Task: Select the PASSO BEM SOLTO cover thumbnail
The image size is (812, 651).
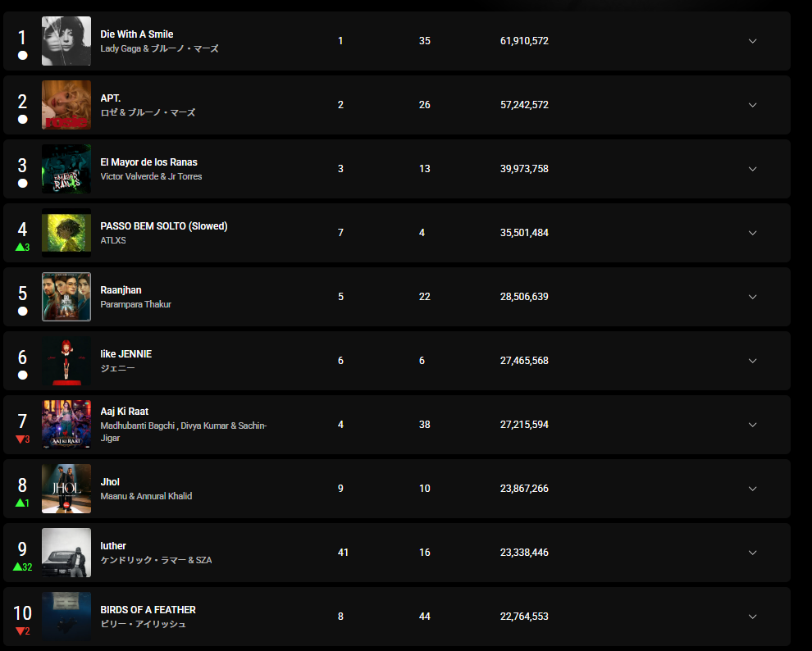Action: pyautogui.click(x=66, y=233)
